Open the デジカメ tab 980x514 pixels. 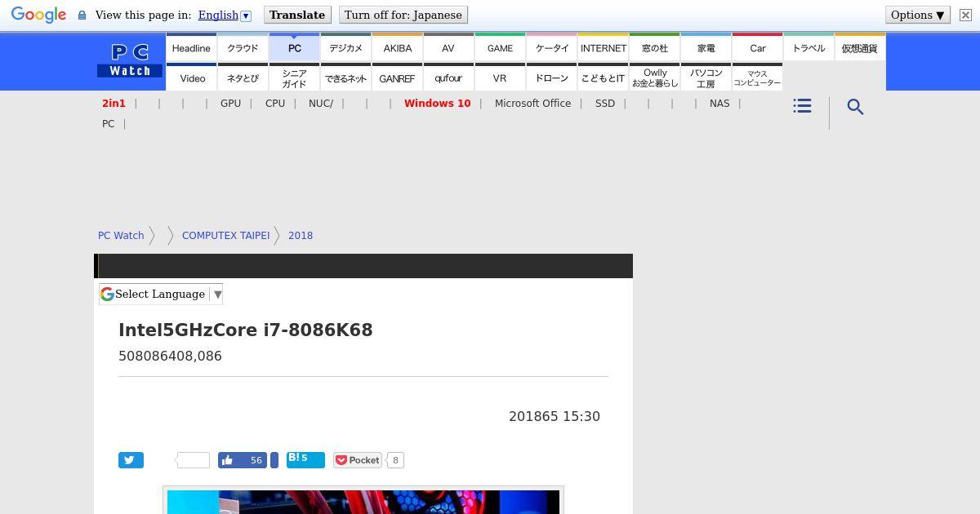345,47
